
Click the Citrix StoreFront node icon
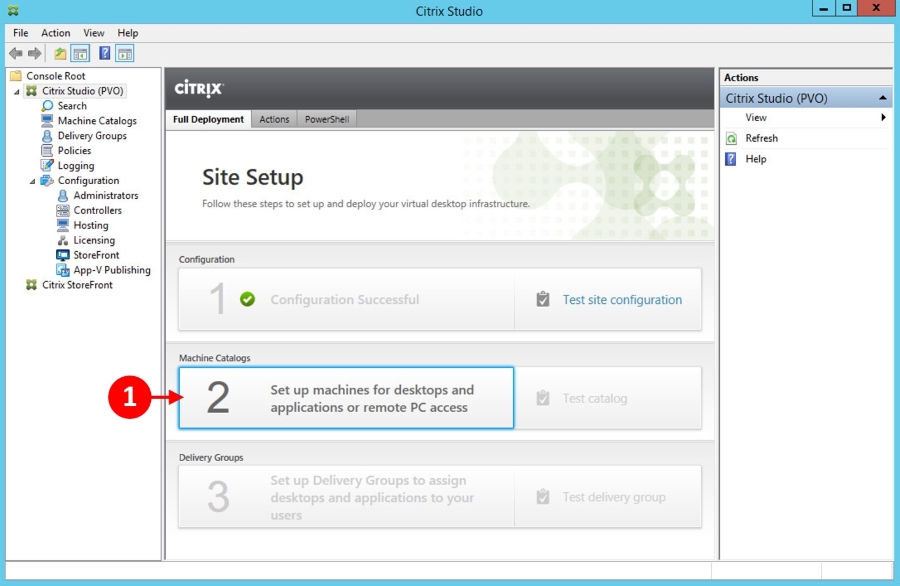(31, 285)
